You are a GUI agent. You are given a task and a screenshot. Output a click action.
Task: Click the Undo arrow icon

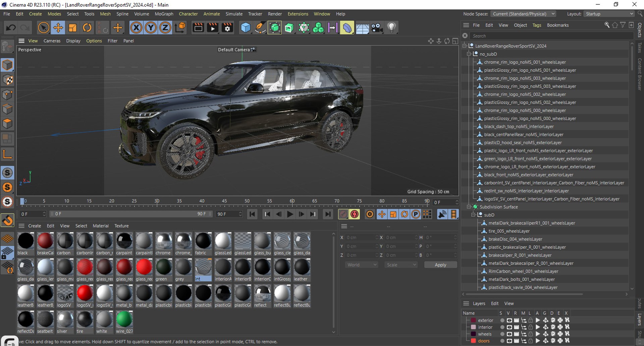(11, 28)
